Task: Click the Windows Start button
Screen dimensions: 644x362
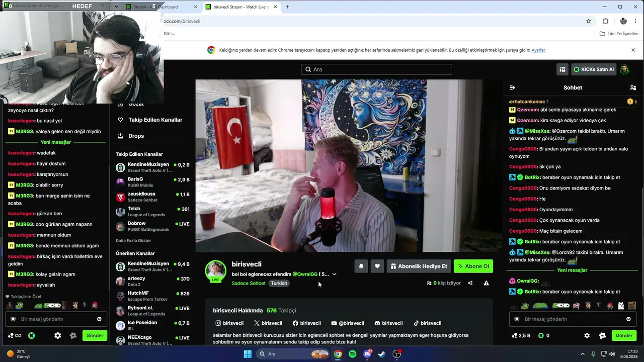Action: 248,354
